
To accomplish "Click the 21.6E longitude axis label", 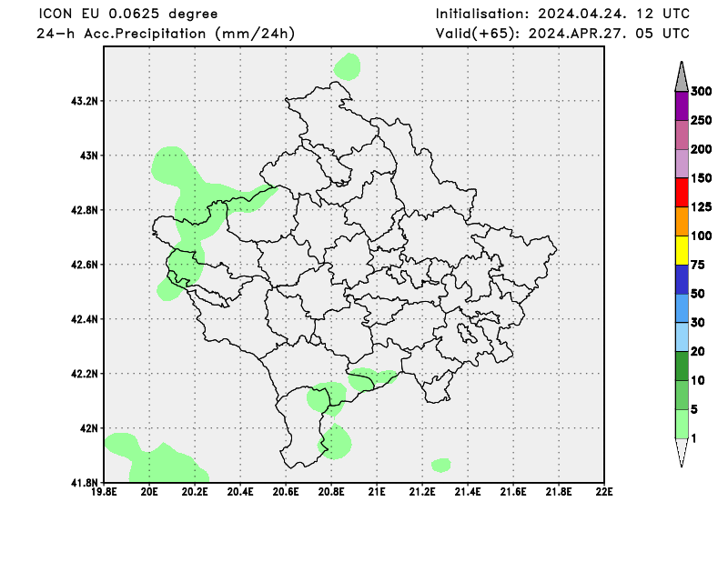I will pyautogui.click(x=513, y=492).
